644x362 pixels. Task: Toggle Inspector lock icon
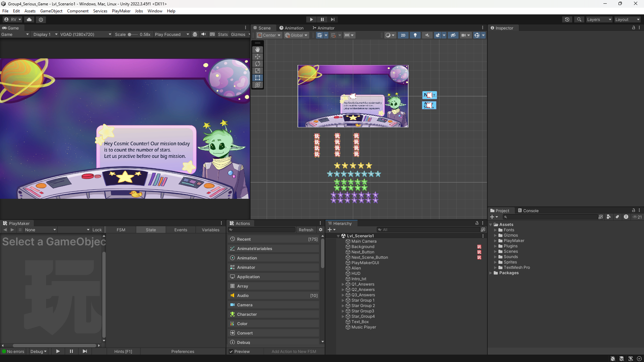tap(634, 28)
